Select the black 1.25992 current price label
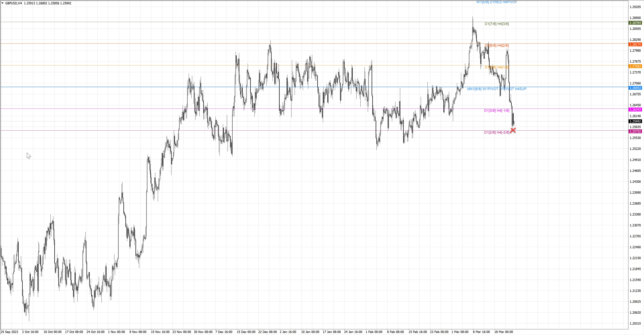This screenshot has height=335, width=644. [635, 121]
